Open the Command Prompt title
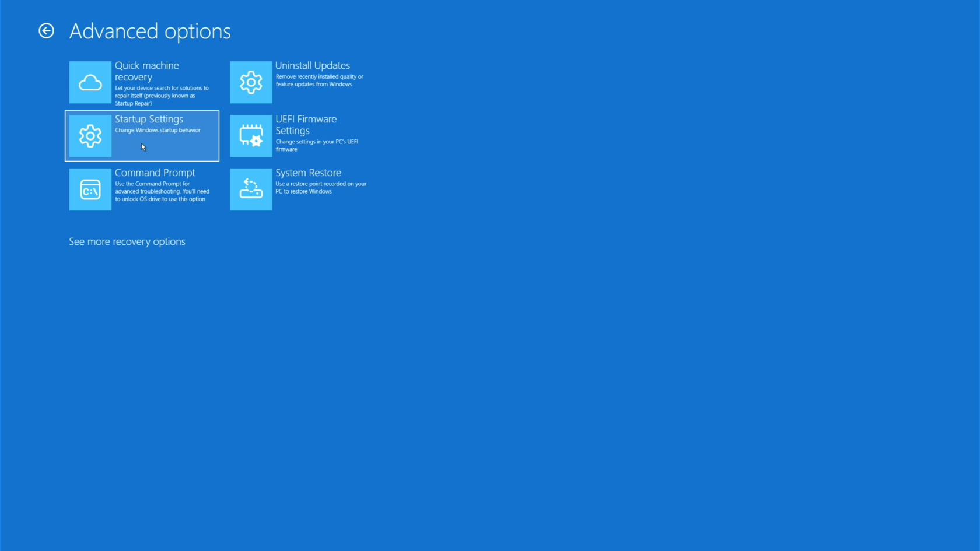Viewport: 980px width, 551px height. [x=155, y=173]
